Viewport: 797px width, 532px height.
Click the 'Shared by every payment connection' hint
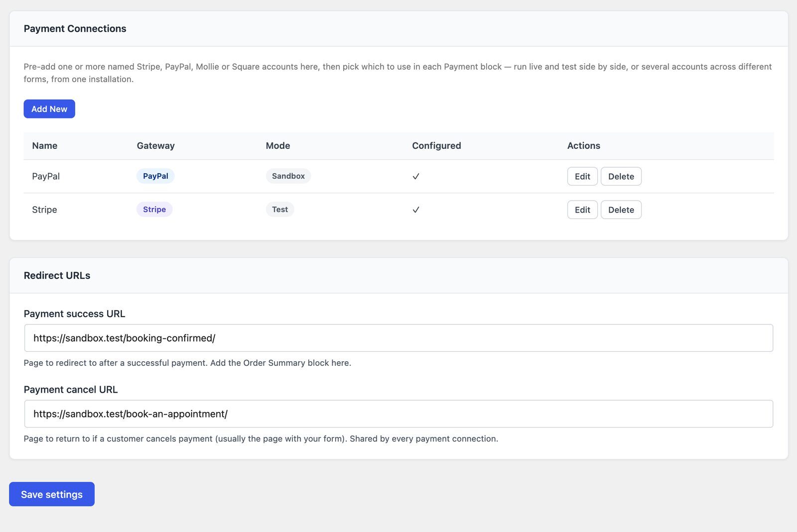click(x=424, y=438)
